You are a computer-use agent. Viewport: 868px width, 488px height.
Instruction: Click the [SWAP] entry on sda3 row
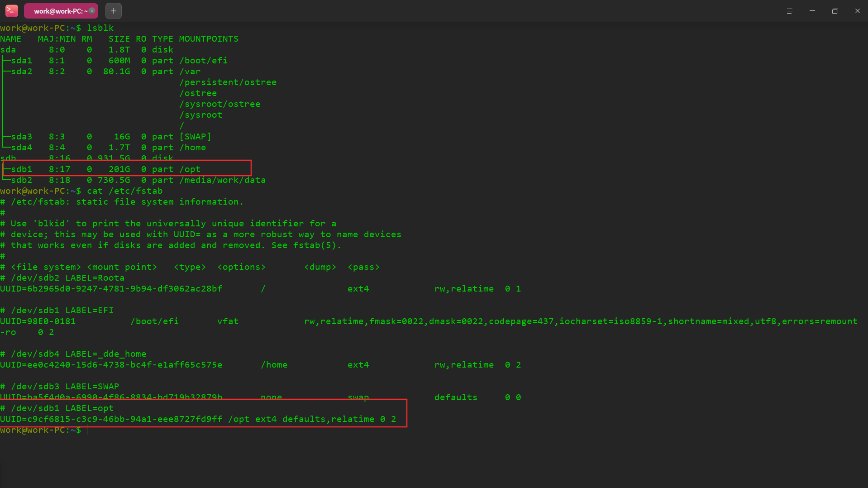(x=195, y=137)
